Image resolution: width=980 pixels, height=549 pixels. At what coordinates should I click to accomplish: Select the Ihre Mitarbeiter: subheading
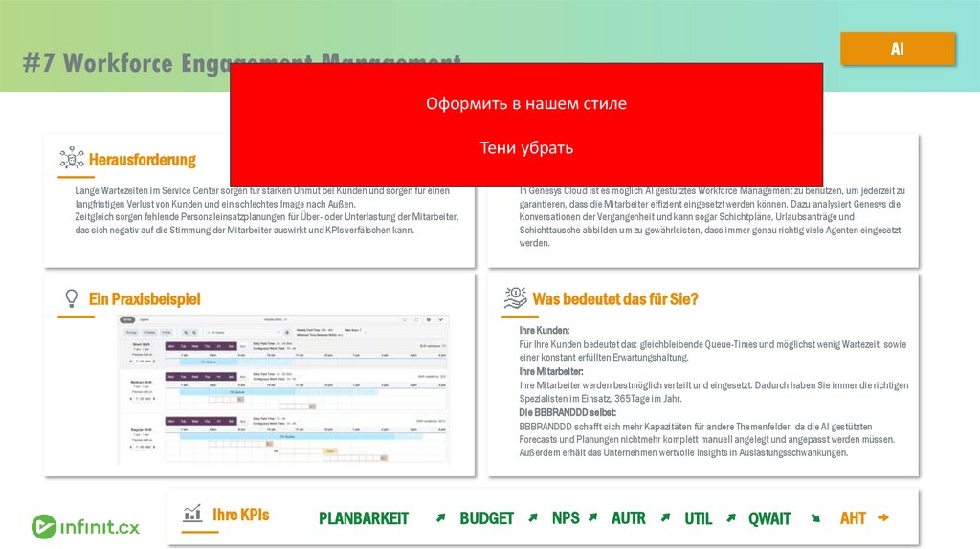pos(550,372)
